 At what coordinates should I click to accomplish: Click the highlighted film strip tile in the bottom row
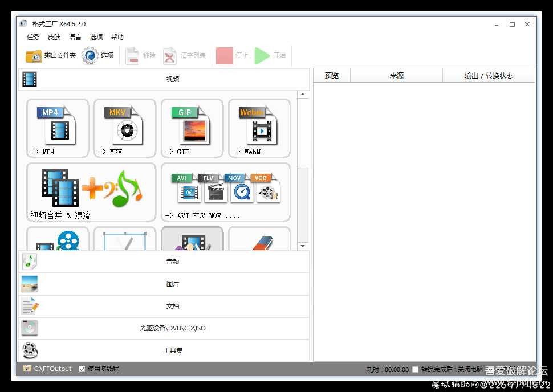tap(192, 239)
